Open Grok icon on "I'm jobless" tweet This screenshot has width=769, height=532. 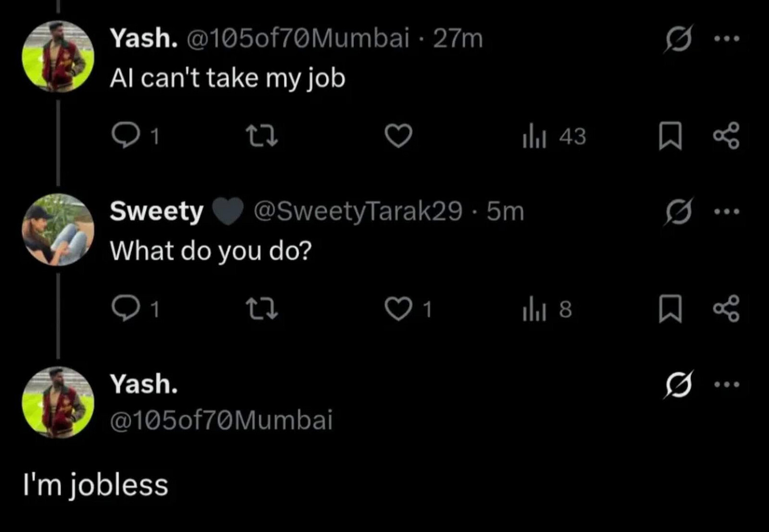click(x=679, y=384)
